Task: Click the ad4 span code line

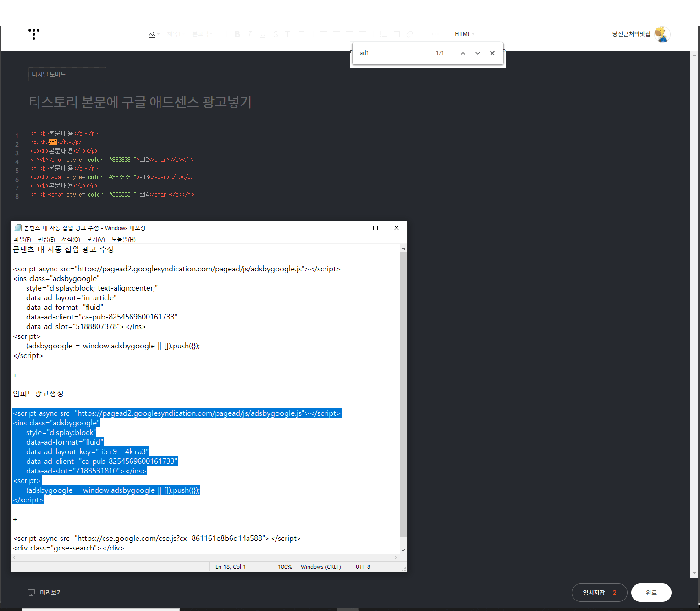Action: coord(112,194)
